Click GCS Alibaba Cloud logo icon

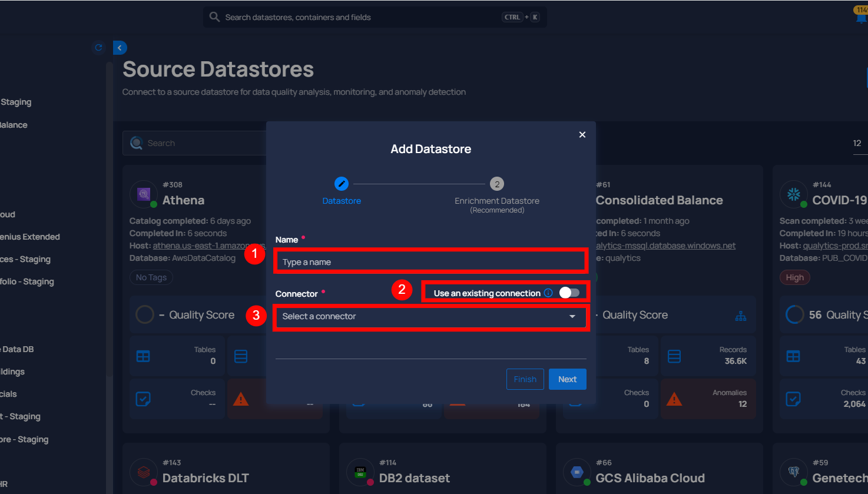577,472
